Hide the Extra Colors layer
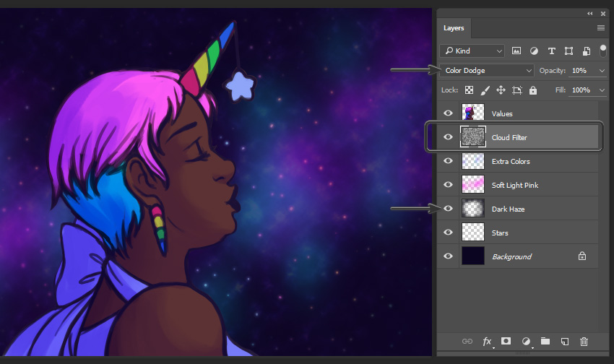Viewport: 614px width, 364px height. point(448,161)
